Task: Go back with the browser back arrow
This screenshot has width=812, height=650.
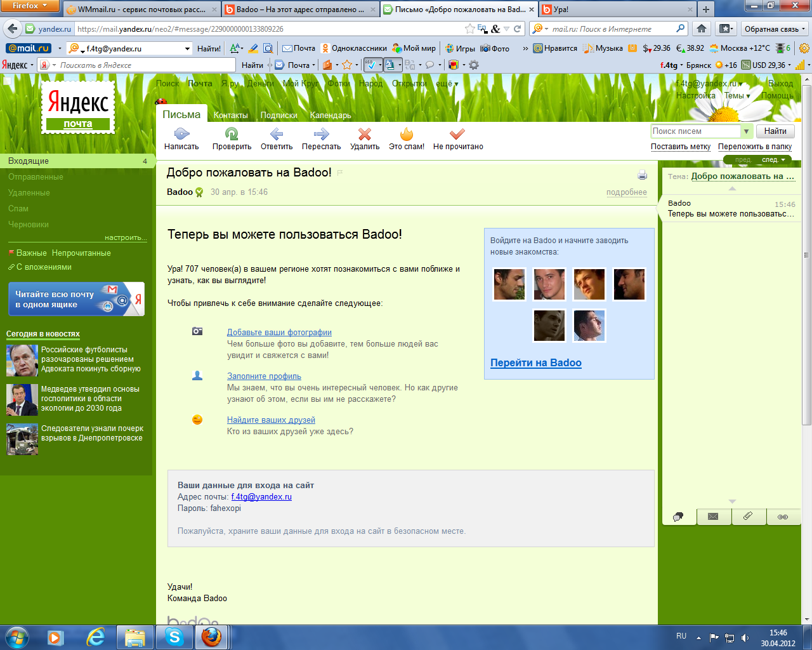Action: (12, 29)
